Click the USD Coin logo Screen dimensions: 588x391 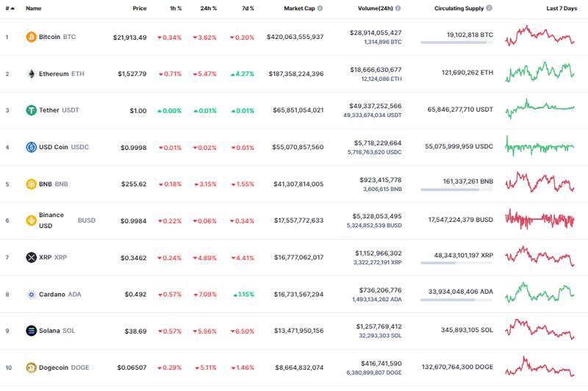(x=31, y=147)
